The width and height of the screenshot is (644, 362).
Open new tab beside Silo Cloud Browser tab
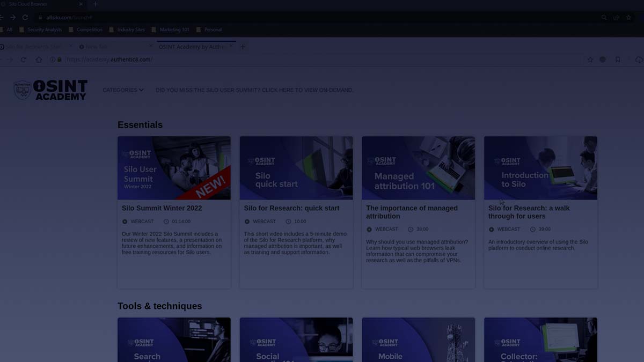(96, 4)
